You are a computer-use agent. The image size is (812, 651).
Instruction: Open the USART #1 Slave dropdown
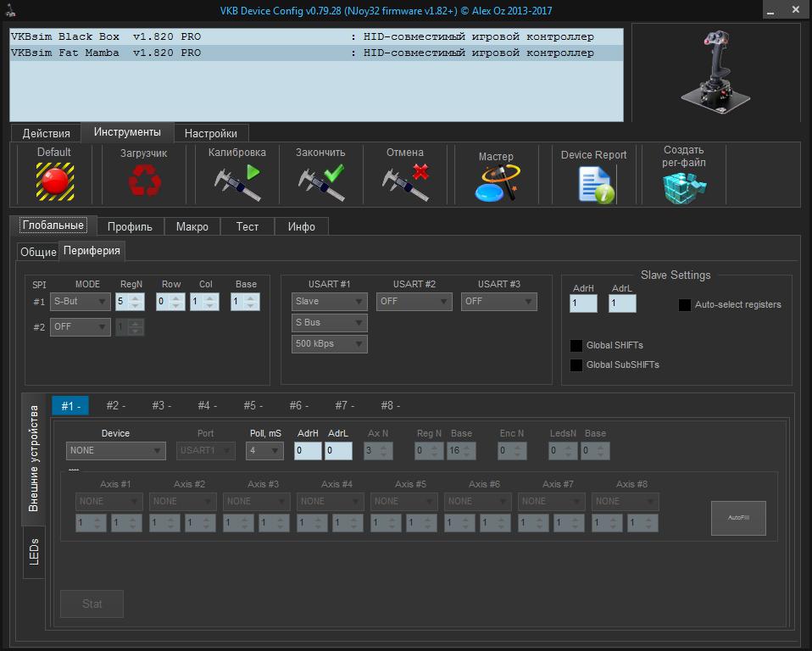point(330,302)
